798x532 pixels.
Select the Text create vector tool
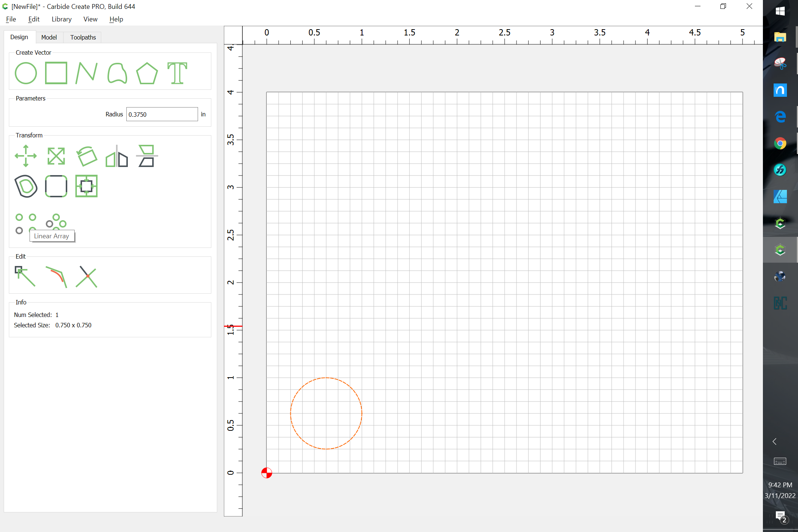pos(177,73)
